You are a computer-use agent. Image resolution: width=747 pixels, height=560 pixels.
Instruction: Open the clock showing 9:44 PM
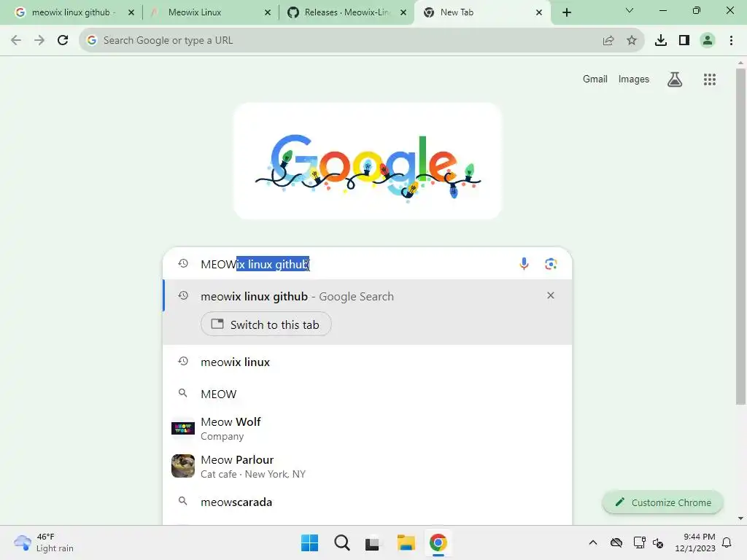tap(695, 542)
